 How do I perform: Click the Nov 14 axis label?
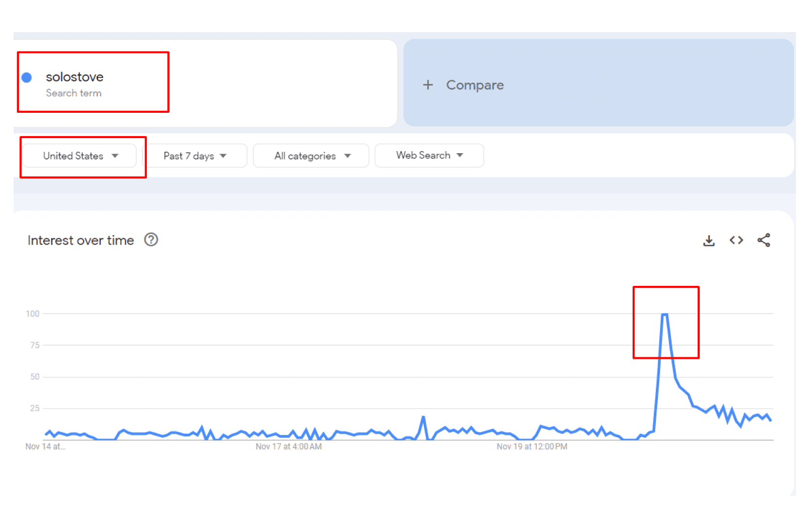45,447
